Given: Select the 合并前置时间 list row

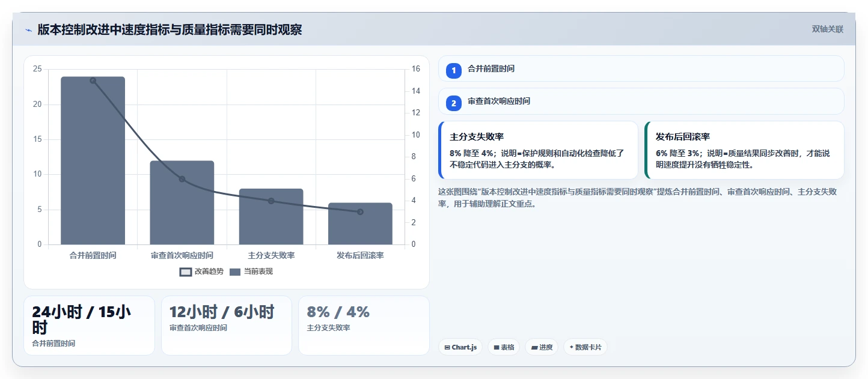Looking at the screenshot, I should pos(641,68).
